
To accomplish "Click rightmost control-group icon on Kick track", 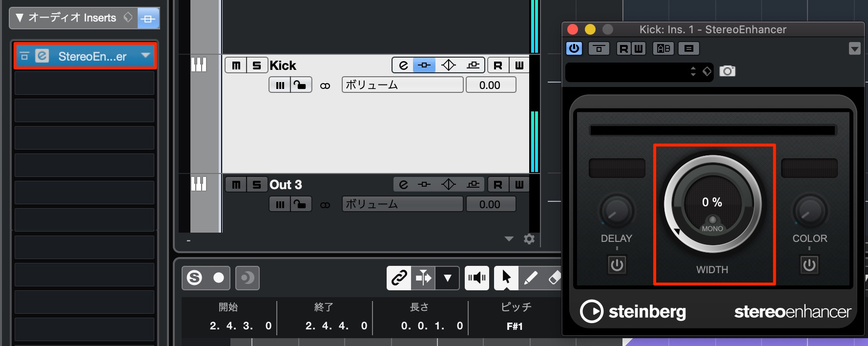I will coord(473,65).
